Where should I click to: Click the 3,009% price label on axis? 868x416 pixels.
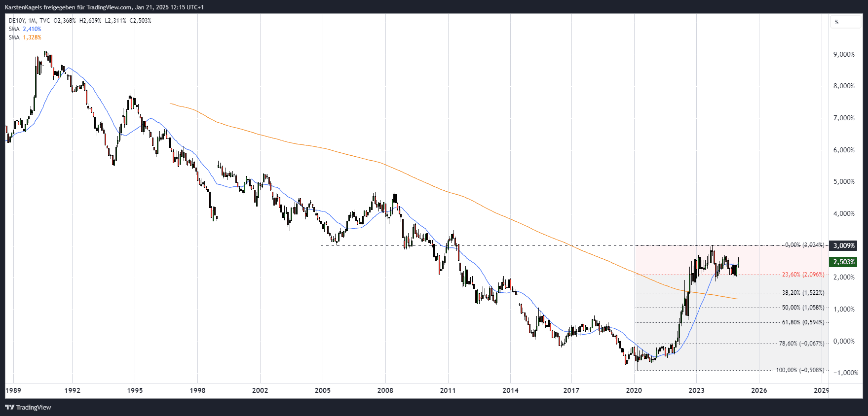pyautogui.click(x=844, y=245)
